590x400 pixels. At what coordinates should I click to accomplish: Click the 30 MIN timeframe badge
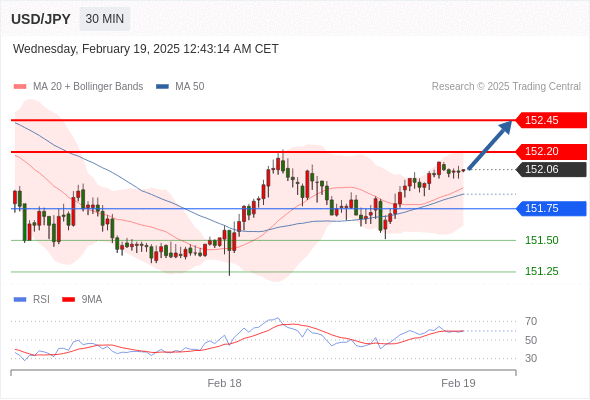click(105, 19)
